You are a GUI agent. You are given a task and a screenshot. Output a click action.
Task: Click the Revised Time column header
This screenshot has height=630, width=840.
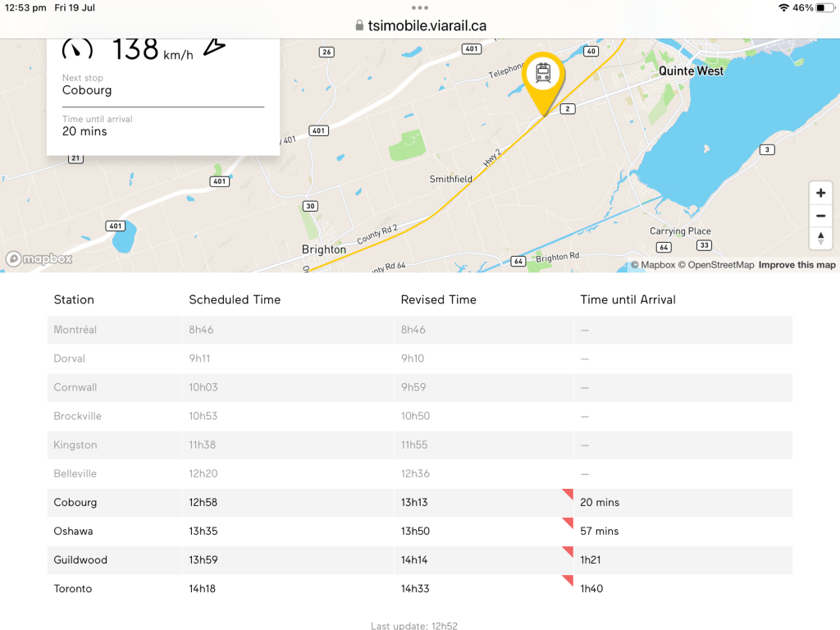(438, 299)
